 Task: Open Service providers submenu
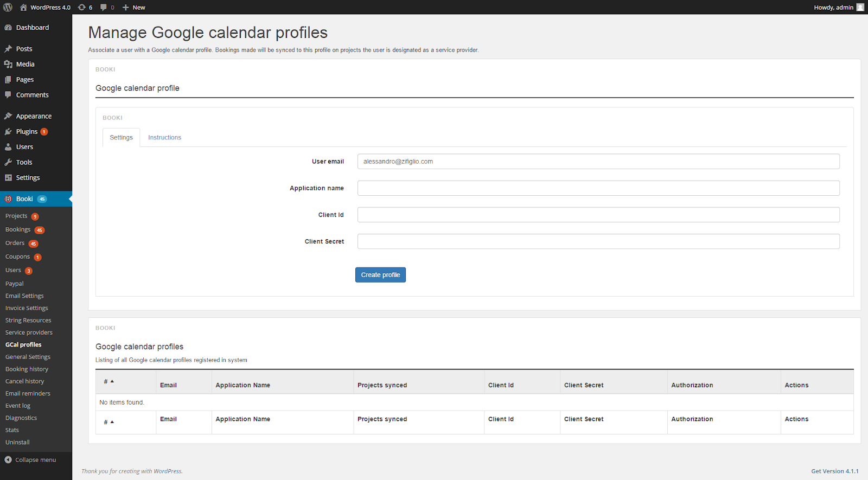coord(29,332)
